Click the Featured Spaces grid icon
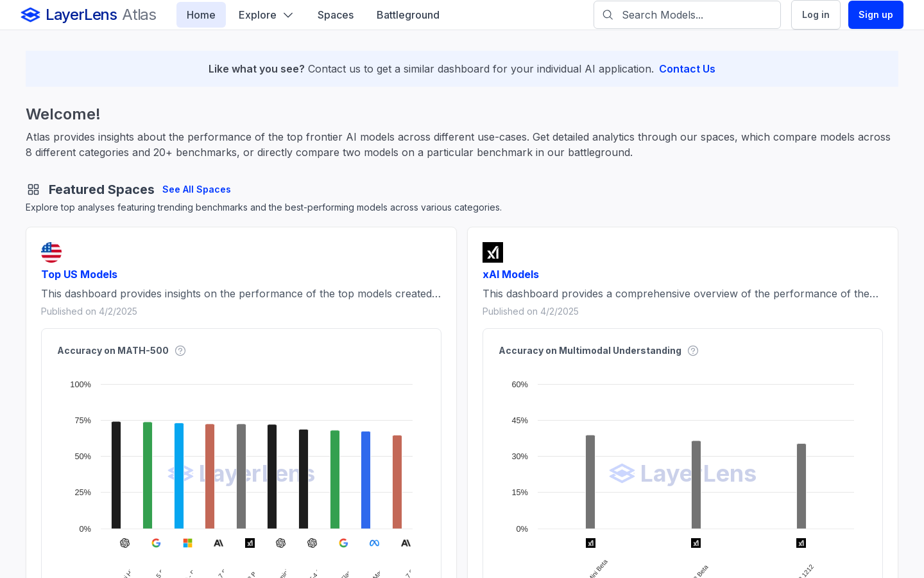The height and width of the screenshot is (578, 924). point(33,189)
